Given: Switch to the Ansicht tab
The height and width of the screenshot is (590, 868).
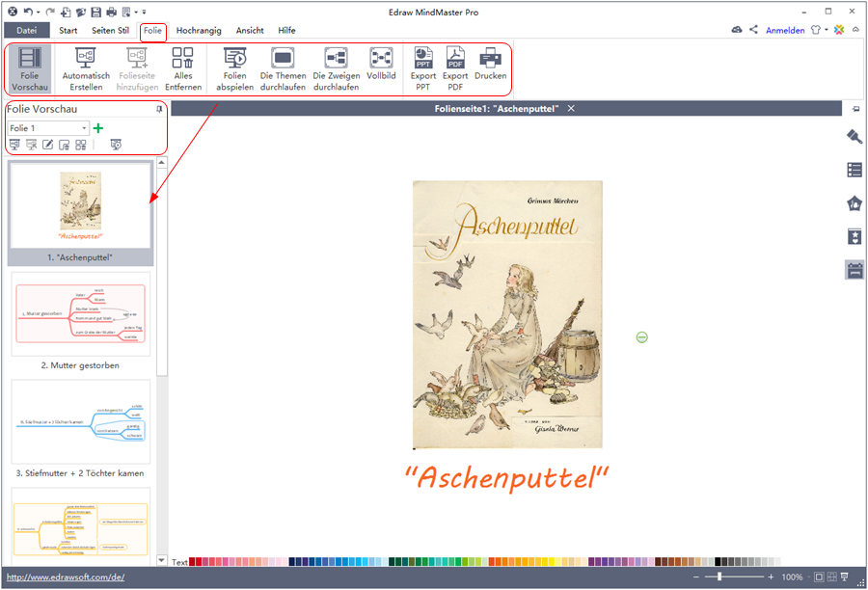Looking at the screenshot, I should (250, 31).
